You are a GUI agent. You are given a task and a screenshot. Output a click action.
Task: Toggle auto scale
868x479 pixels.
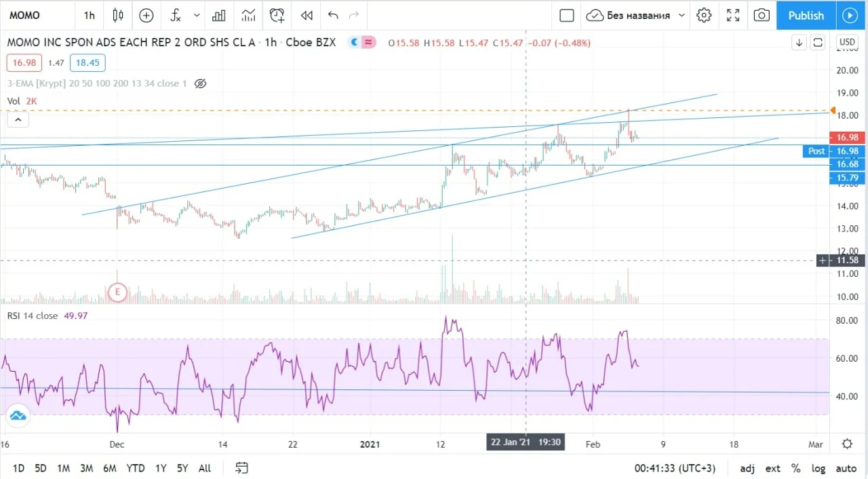846,468
